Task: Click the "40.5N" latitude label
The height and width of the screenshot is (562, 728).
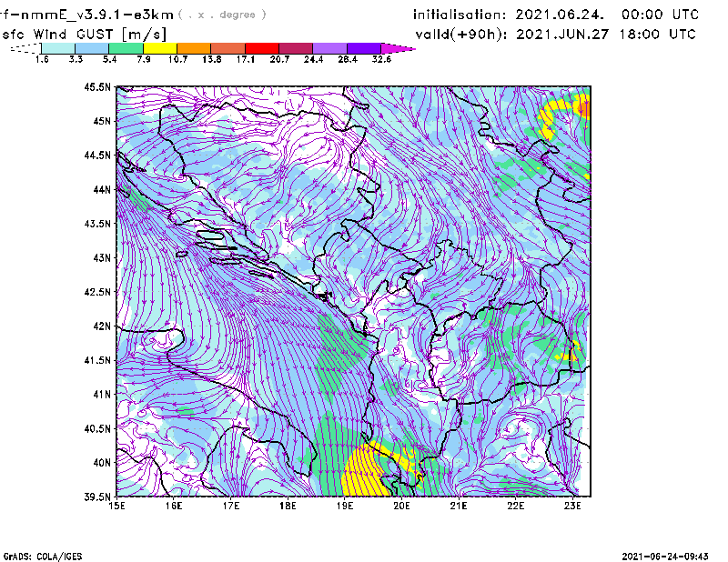Action: click(x=98, y=429)
